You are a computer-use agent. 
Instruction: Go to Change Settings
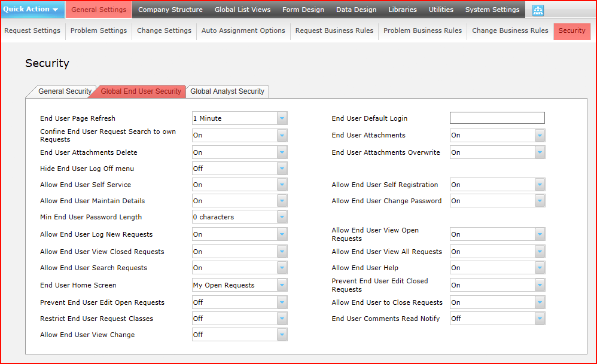[x=164, y=31]
